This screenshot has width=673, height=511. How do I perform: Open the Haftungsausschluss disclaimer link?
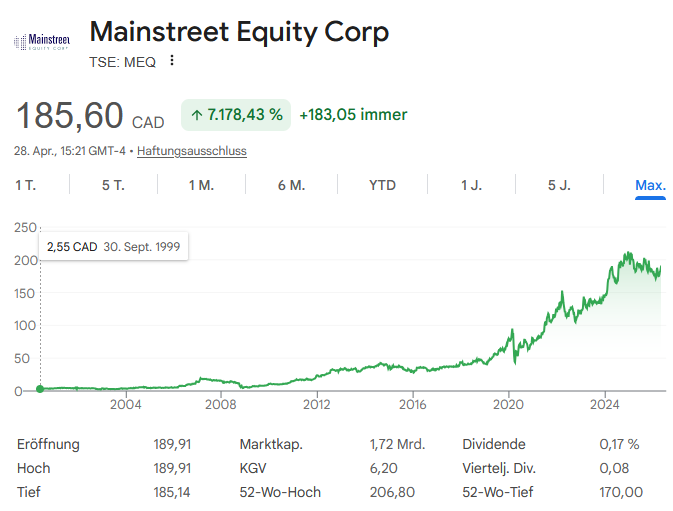coord(192,151)
